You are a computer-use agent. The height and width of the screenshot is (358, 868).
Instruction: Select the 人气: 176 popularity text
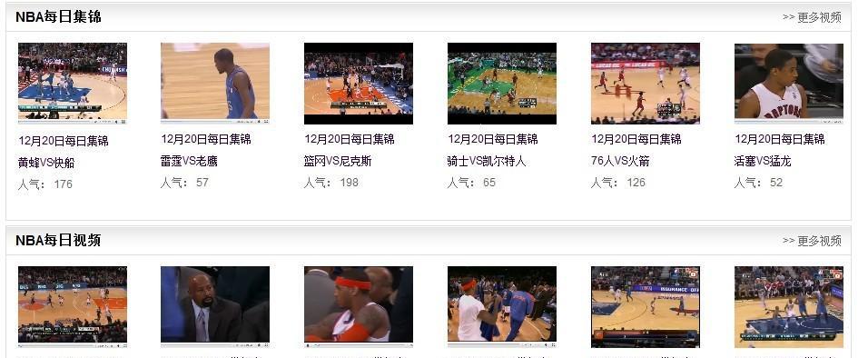(x=44, y=184)
